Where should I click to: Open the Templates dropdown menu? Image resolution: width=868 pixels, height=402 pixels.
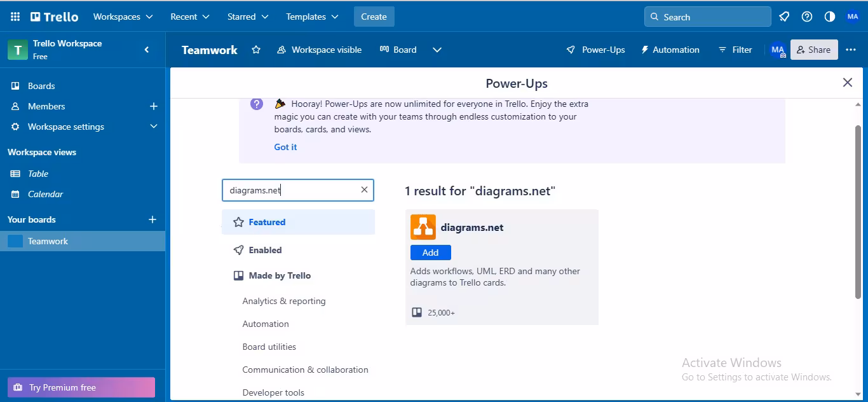[x=312, y=17]
